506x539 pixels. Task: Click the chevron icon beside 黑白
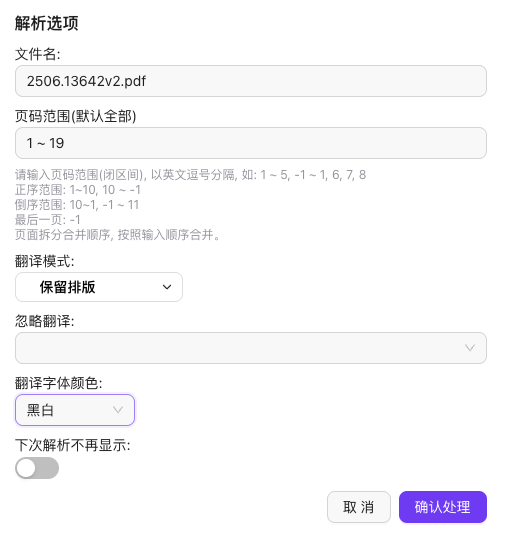click(118, 410)
